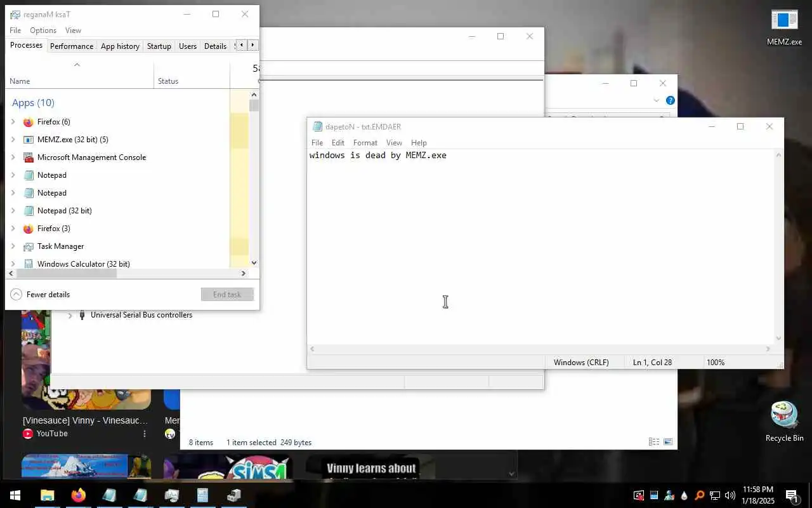This screenshot has width=812, height=508.
Task: Switch File Explorer to details view icon
Action: (653, 442)
